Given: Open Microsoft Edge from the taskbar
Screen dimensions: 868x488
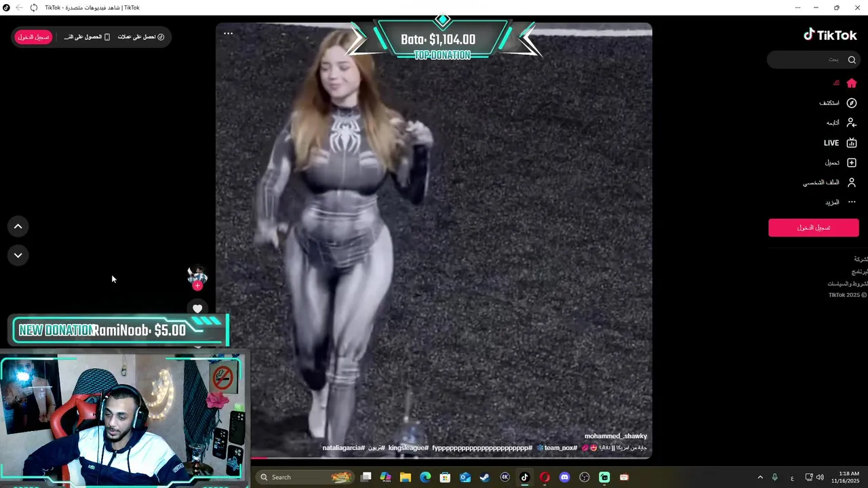Looking at the screenshot, I should (x=425, y=477).
